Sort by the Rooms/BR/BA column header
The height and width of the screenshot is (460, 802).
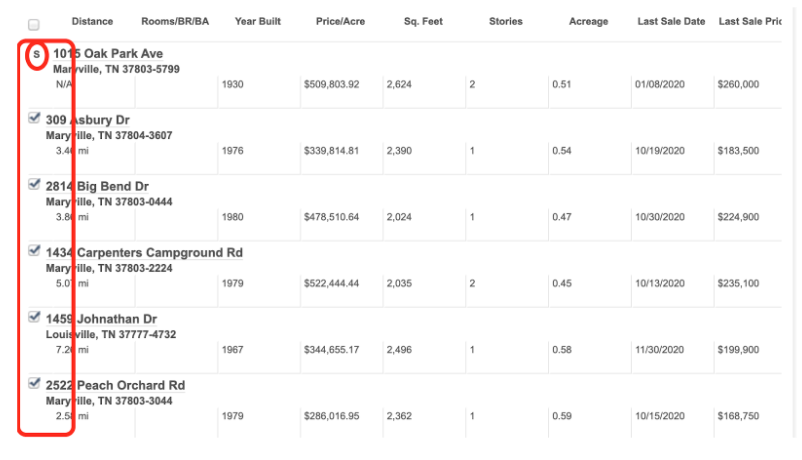(175, 21)
